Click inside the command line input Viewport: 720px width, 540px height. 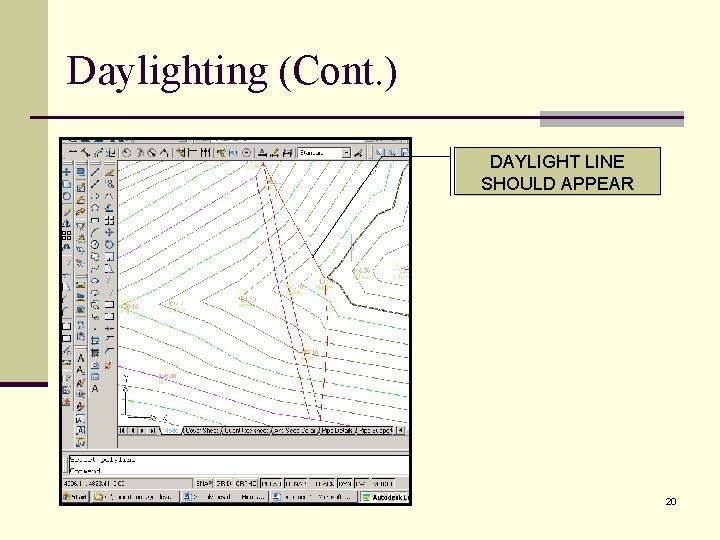[x=239, y=471]
